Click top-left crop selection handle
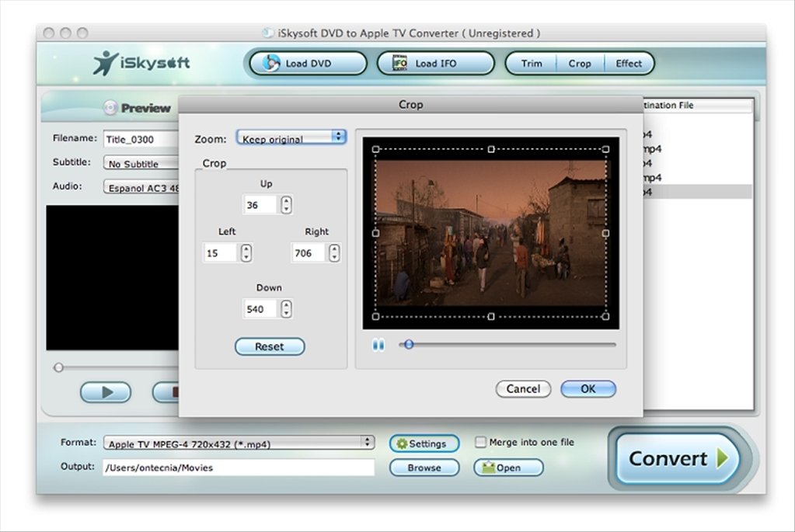The height and width of the screenshot is (532, 795). click(375, 149)
